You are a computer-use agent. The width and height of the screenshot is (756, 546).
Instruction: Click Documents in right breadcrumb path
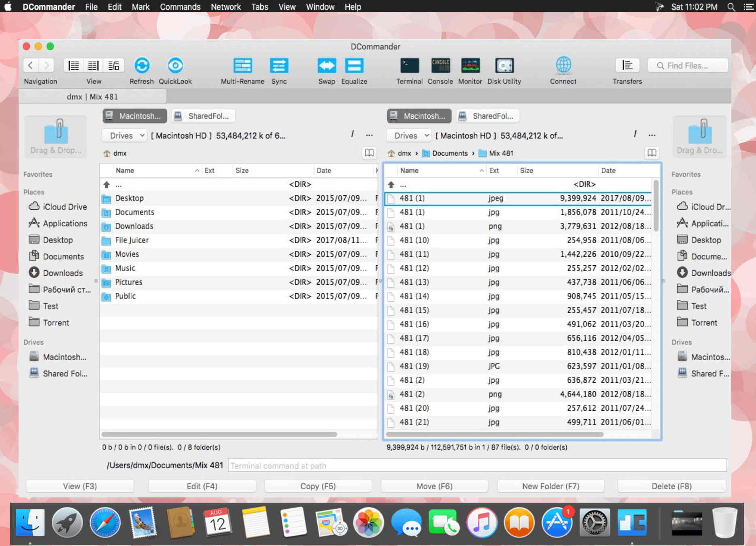pos(445,153)
